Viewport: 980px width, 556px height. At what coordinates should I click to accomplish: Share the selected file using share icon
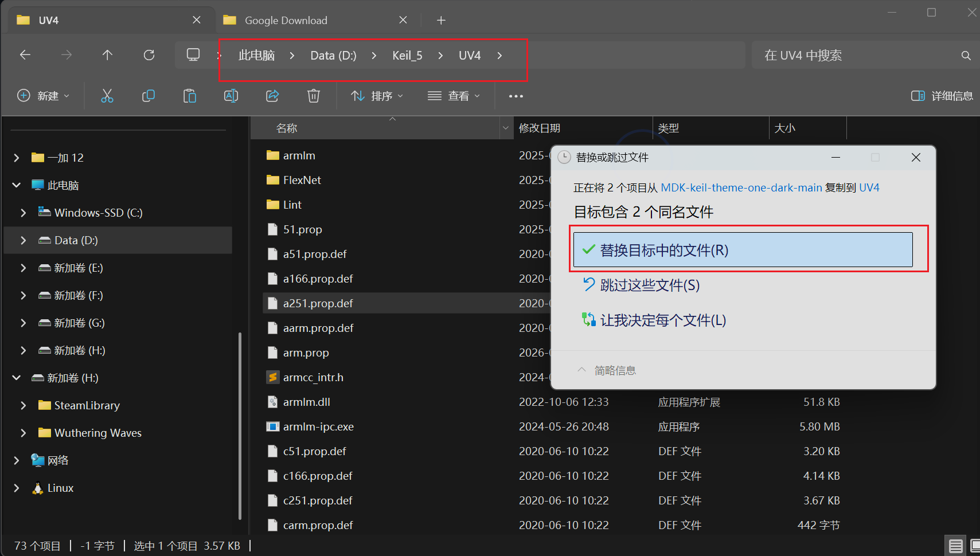tap(272, 96)
